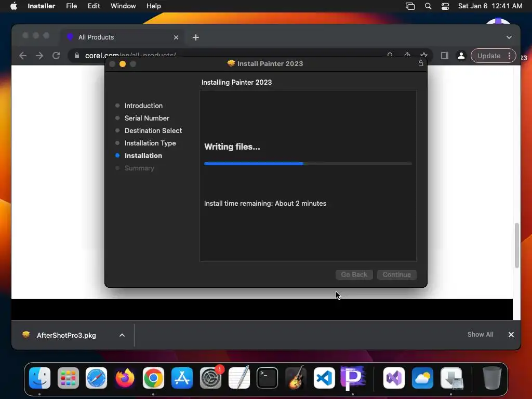This screenshot has height=399, width=532.
Task: Open the Installer app menu
Action: (x=42, y=6)
